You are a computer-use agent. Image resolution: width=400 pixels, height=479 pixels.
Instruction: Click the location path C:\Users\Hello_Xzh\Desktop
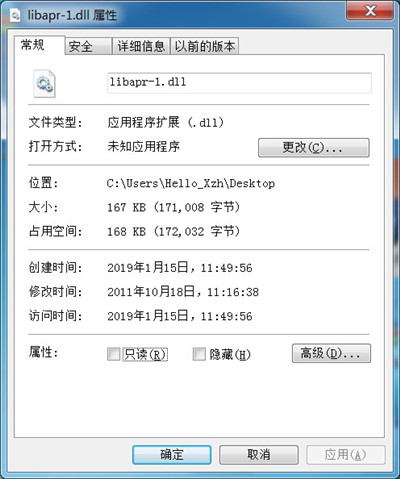(191, 183)
